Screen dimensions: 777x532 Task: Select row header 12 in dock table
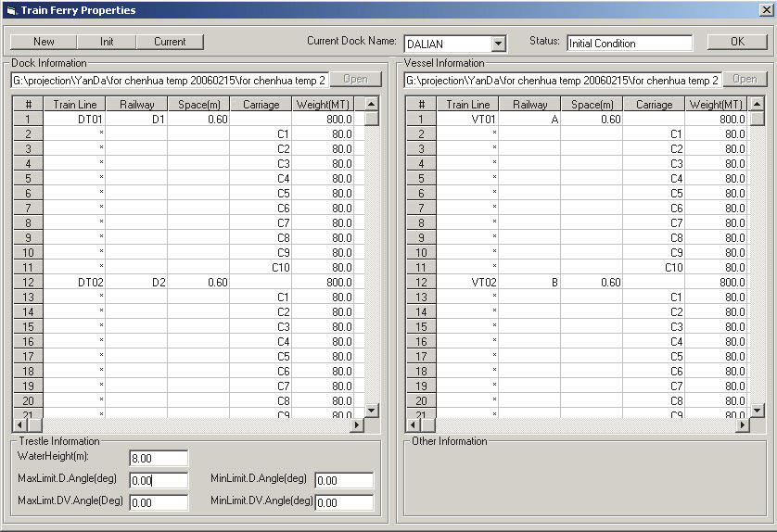(x=28, y=283)
